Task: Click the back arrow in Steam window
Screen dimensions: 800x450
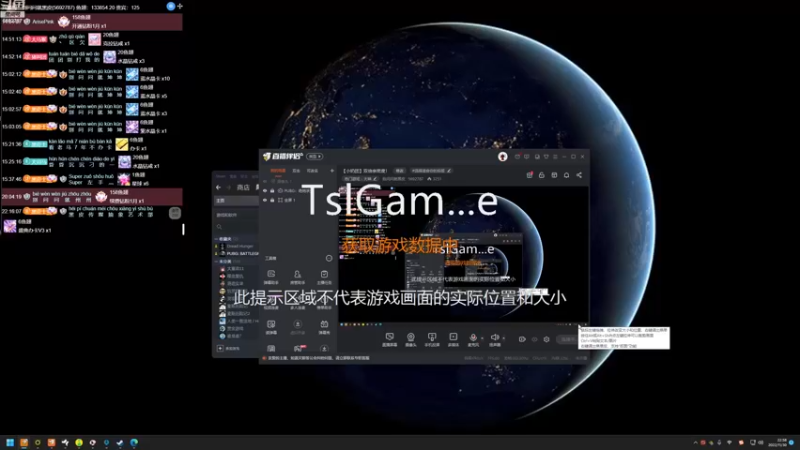Action: click(218, 187)
